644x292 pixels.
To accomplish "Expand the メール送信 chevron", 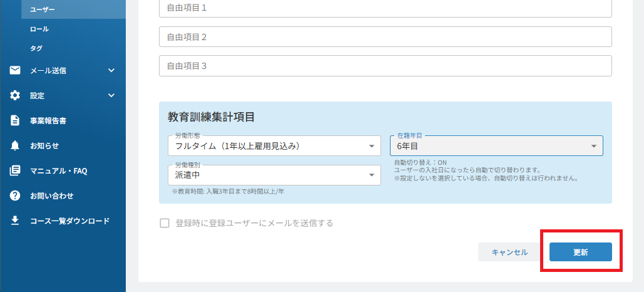I will point(111,70).
